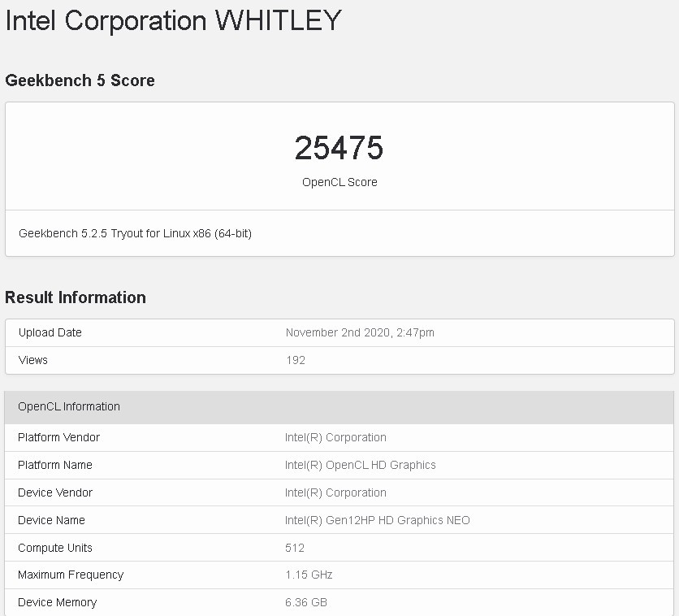Select the 1.15 GHz frequency value
679x616 pixels.
[x=309, y=575]
